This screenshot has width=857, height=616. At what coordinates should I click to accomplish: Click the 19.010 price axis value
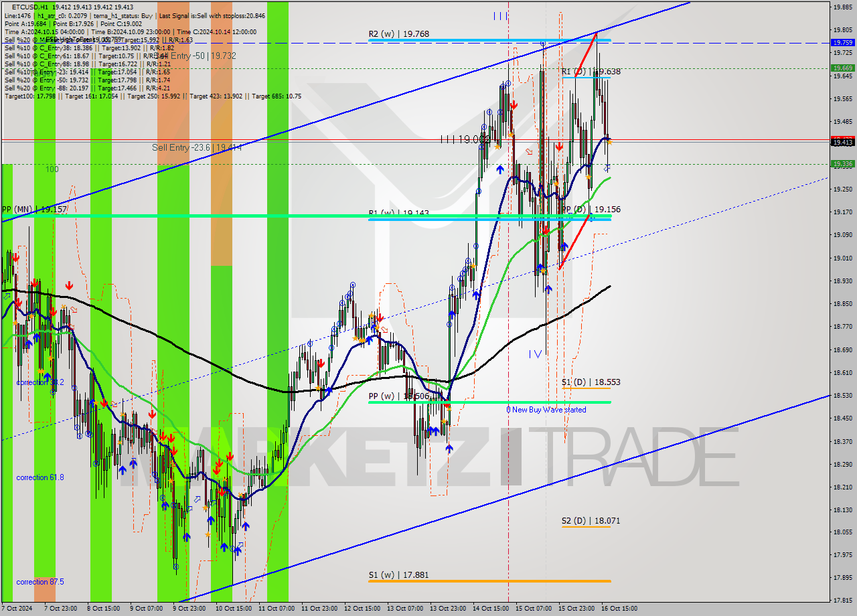click(842, 258)
